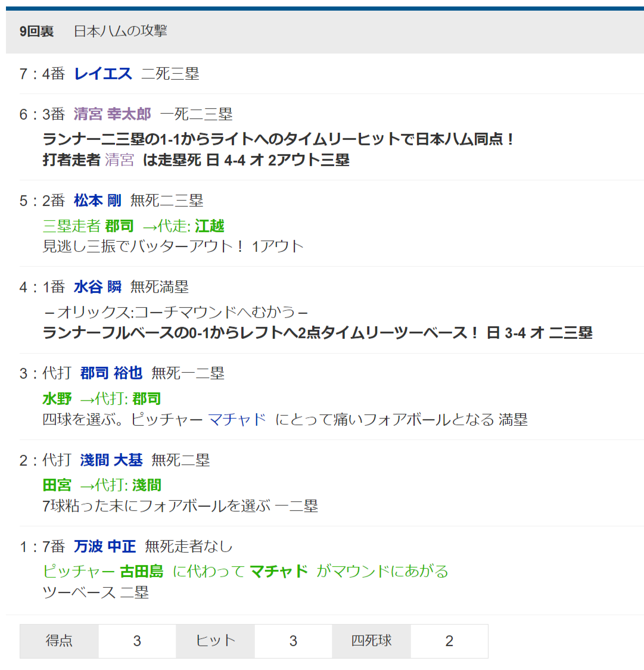Click 水野 in pinch hitter substitution
Screen dimensions: 644x670
(x=57, y=398)
